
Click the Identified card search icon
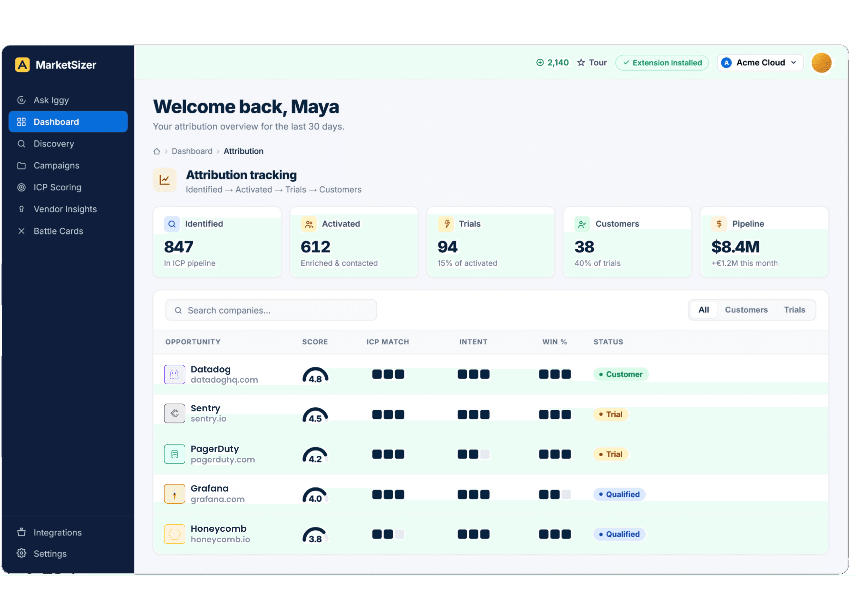(x=172, y=224)
